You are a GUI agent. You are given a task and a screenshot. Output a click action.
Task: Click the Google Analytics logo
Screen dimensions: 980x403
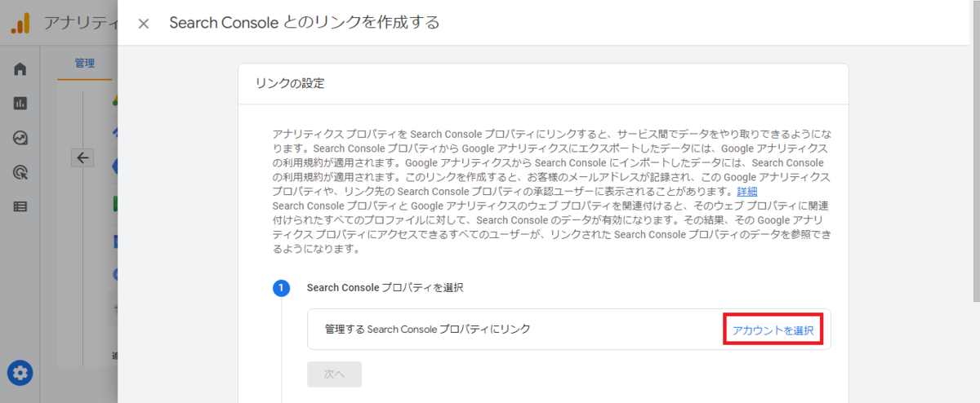[x=20, y=23]
